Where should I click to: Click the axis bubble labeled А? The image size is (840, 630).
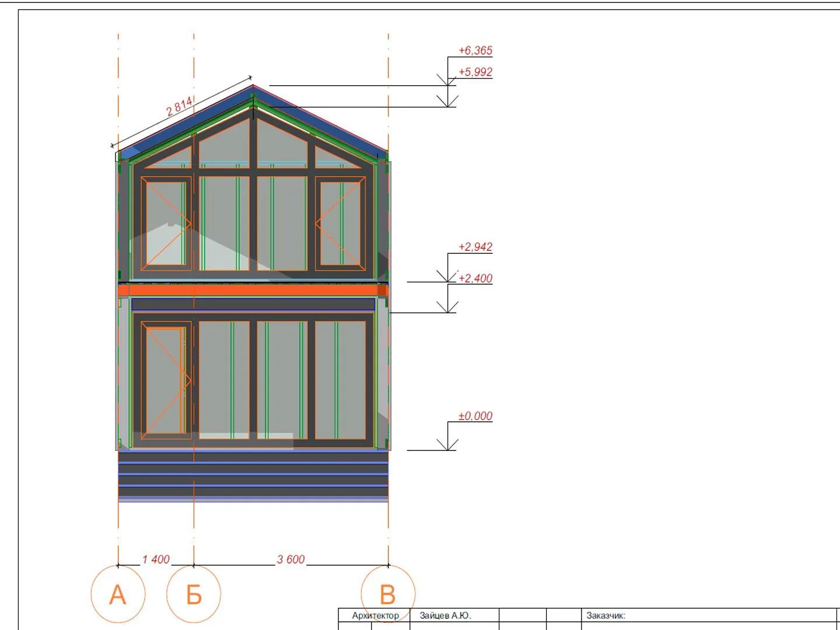point(118,594)
